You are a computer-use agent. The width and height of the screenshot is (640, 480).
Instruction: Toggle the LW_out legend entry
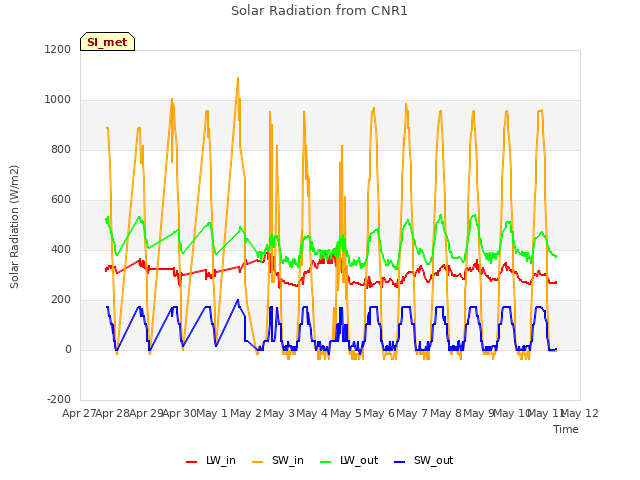click(x=349, y=460)
